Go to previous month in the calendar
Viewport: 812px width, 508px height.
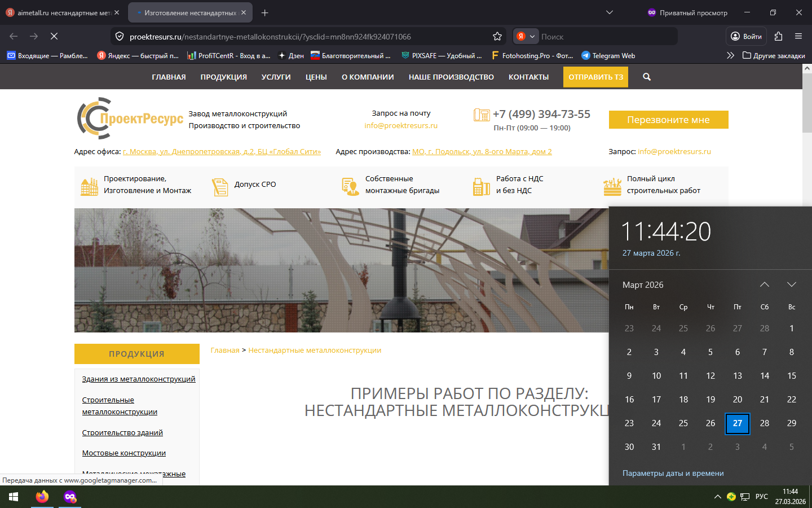click(764, 284)
